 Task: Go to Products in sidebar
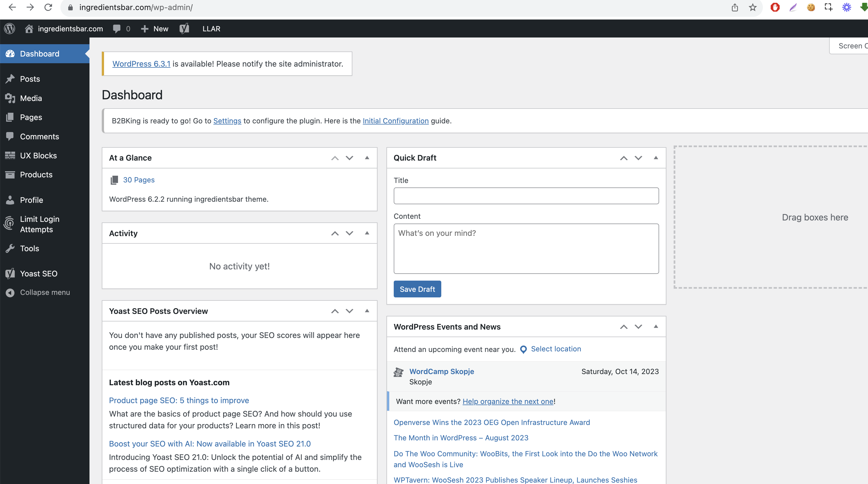pos(44,175)
